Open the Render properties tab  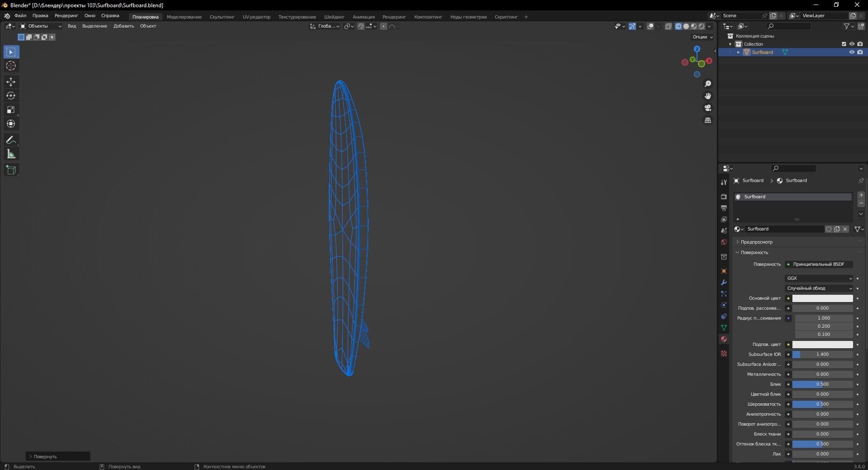[x=724, y=197]
